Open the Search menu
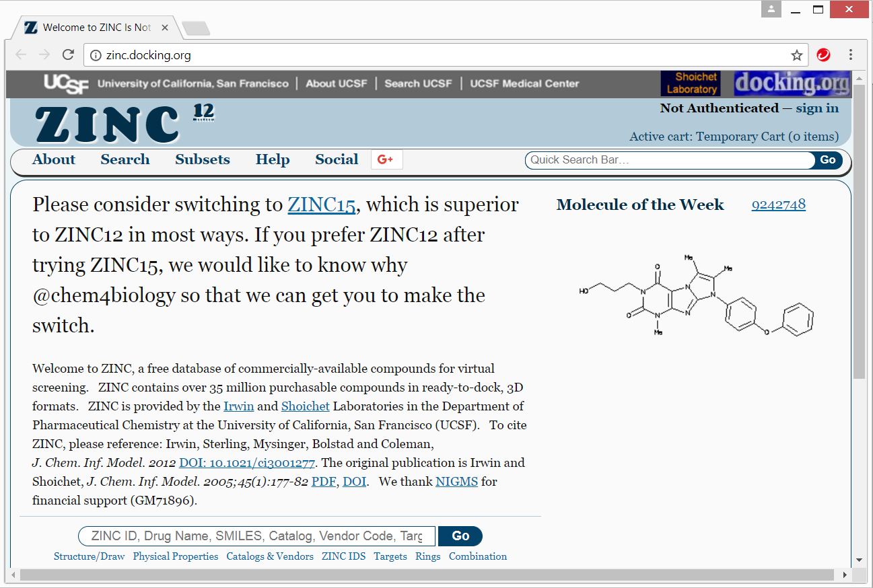Image resolution: width=873 pixels, height=588 pixels. pos(125,159)
